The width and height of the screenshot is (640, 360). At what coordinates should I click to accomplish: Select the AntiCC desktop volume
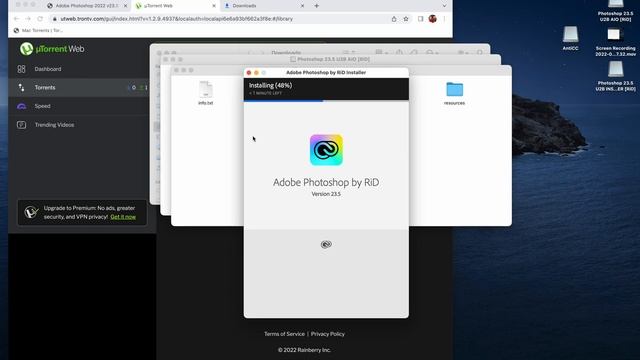coord(570,38)
